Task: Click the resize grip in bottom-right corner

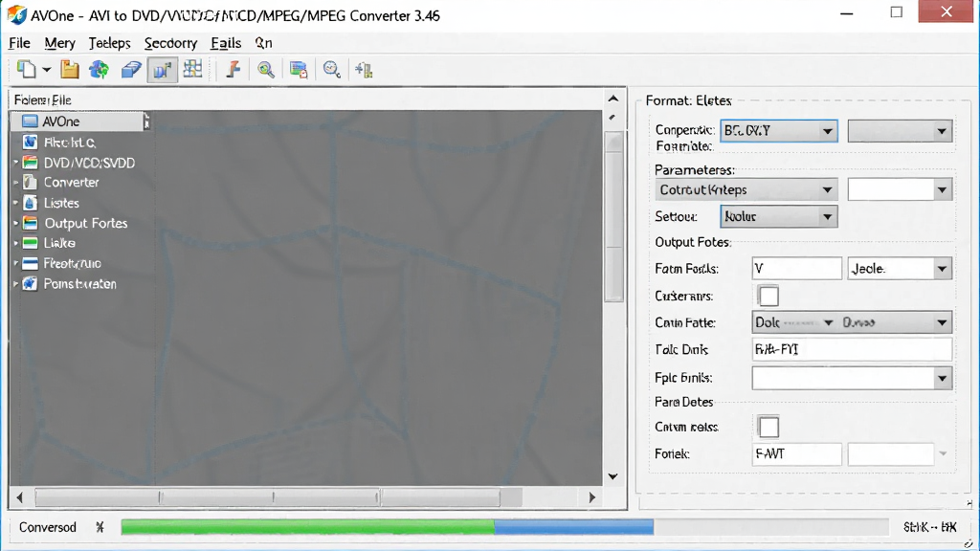Action: coord(969,543)
